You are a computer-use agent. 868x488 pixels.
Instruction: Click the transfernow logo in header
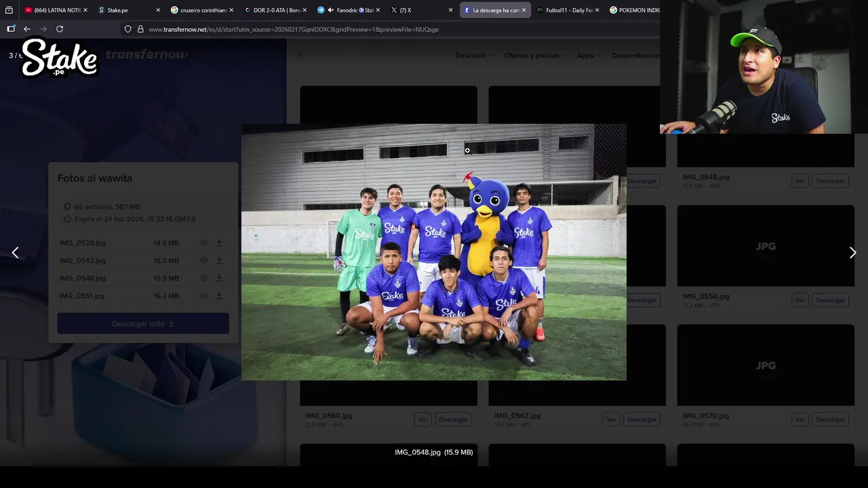click(146, 54)
